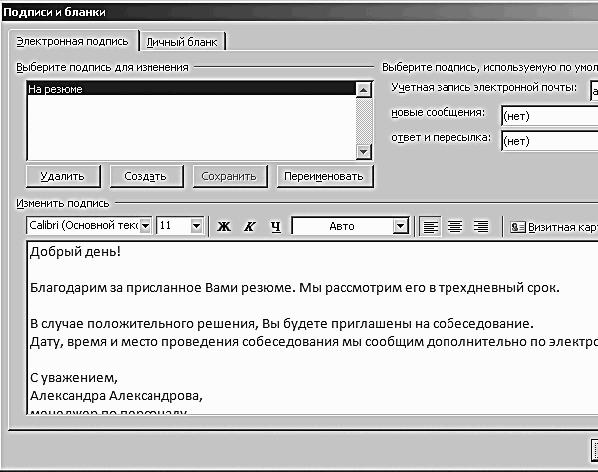
Task: Click the line starting Дату, время и место
Action: [314, 342]
